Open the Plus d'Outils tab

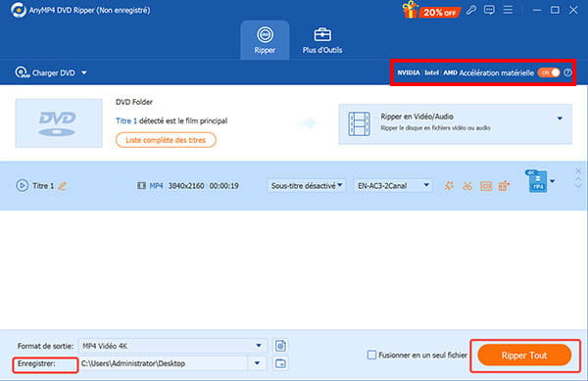click(x=322, y=40)
